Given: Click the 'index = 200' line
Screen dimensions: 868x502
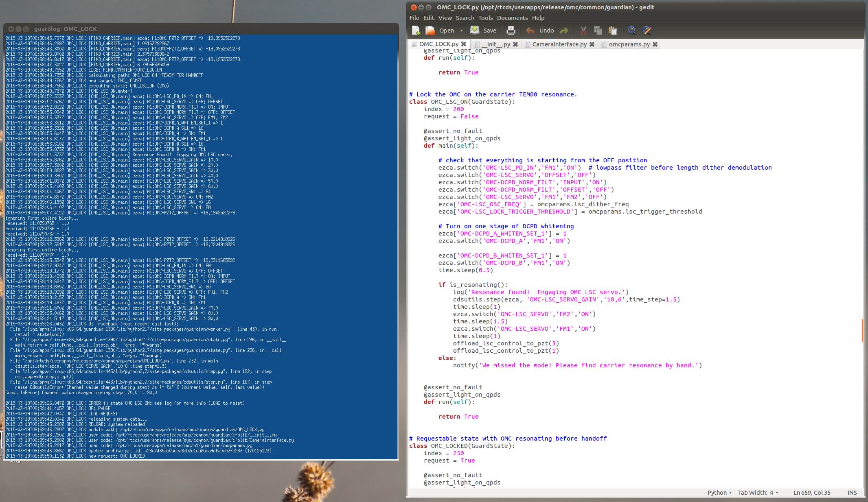Looking at the screenshot, I should [x=443, y=109].
